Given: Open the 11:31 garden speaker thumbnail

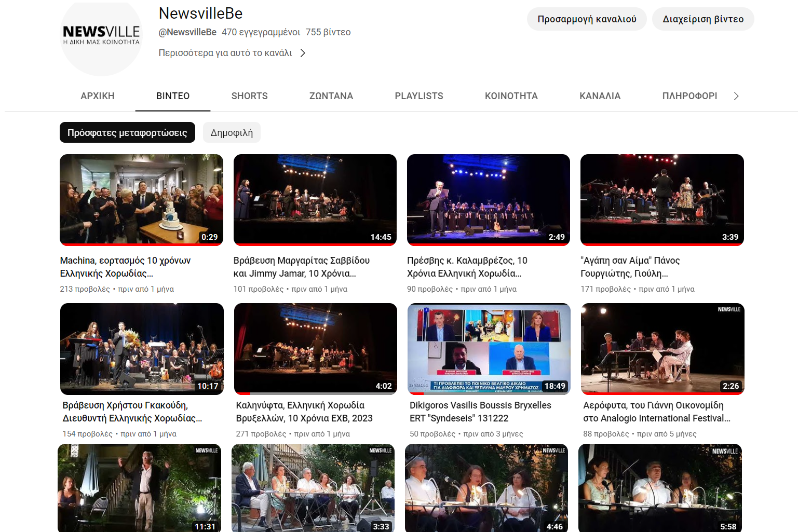Looking at the screenshot, I should pyautogui.click(x=139, y=488).
